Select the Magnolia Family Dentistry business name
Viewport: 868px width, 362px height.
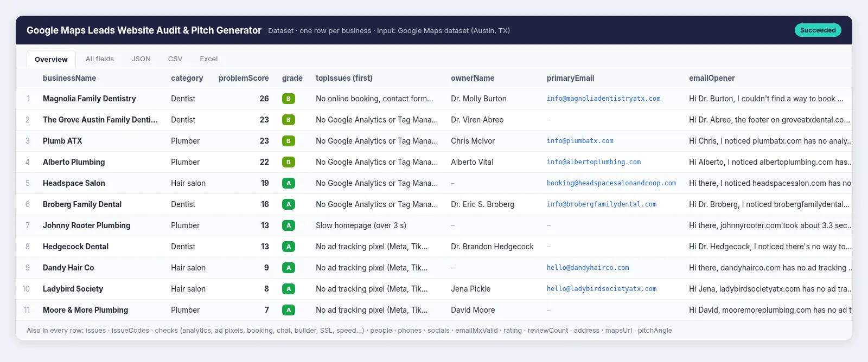point(90,99)
